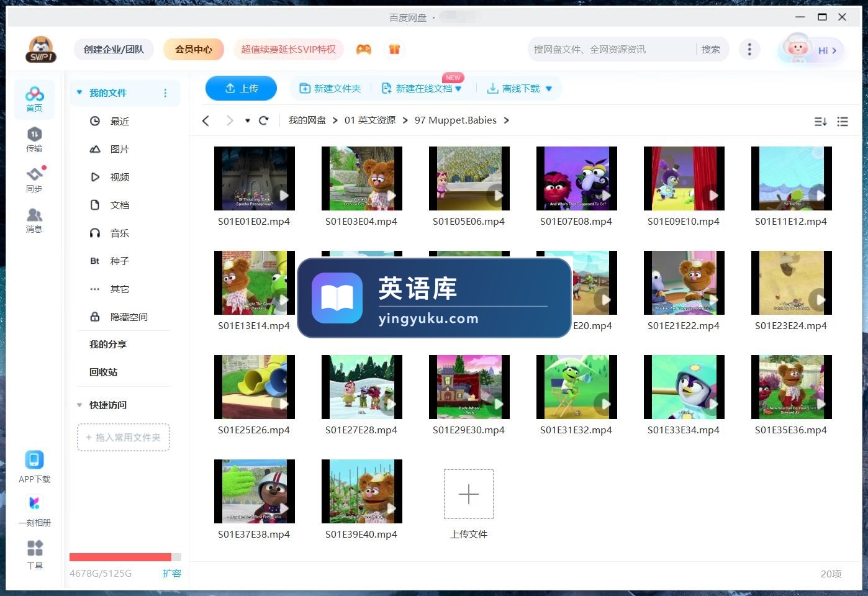Open the 一刻相册 album icon
Viewport: 868px width, 596px height.
click(x=34, y=503)
